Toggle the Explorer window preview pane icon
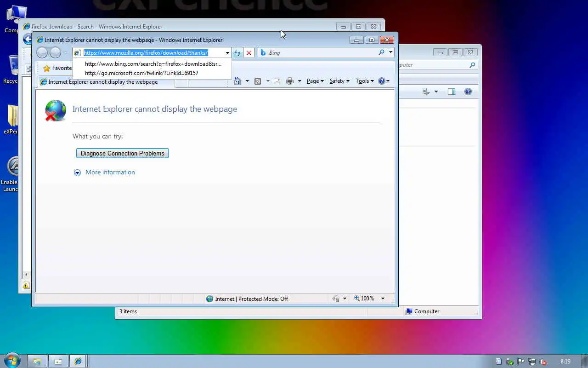 click(x=452, y=92)
